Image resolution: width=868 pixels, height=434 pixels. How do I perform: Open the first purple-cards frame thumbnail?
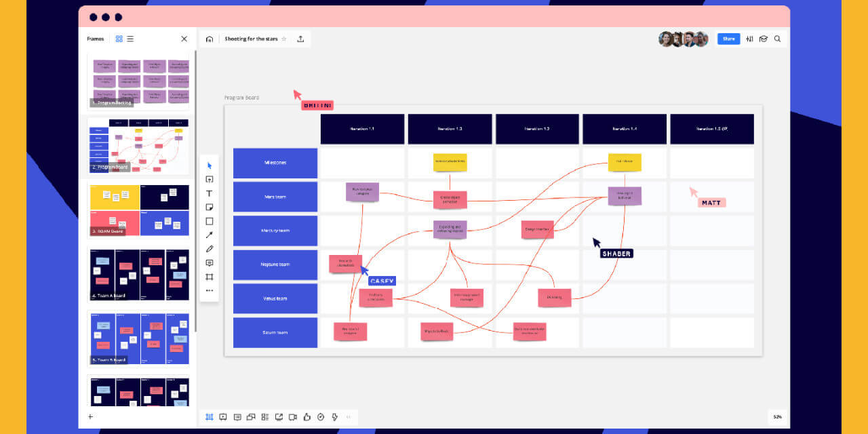139,81
